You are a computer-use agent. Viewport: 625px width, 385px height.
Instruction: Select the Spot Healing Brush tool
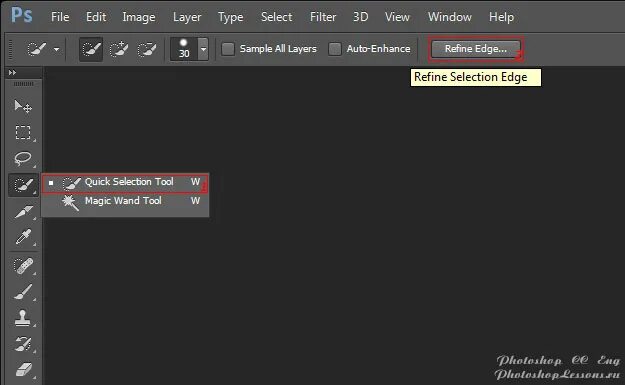tap(23, 266)
